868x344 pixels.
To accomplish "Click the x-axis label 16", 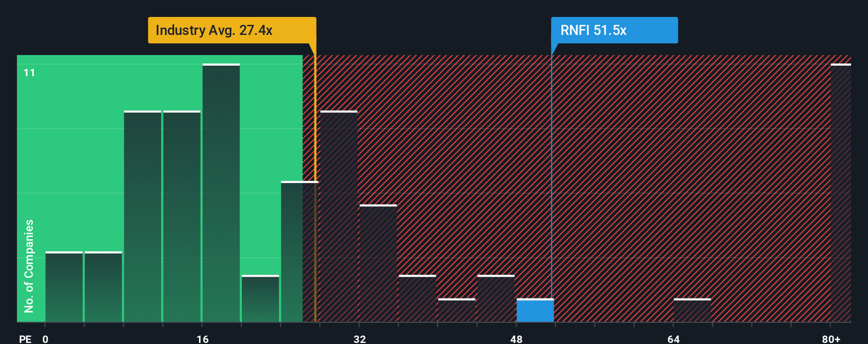I will pyautogui.click(x=203, y=339).
